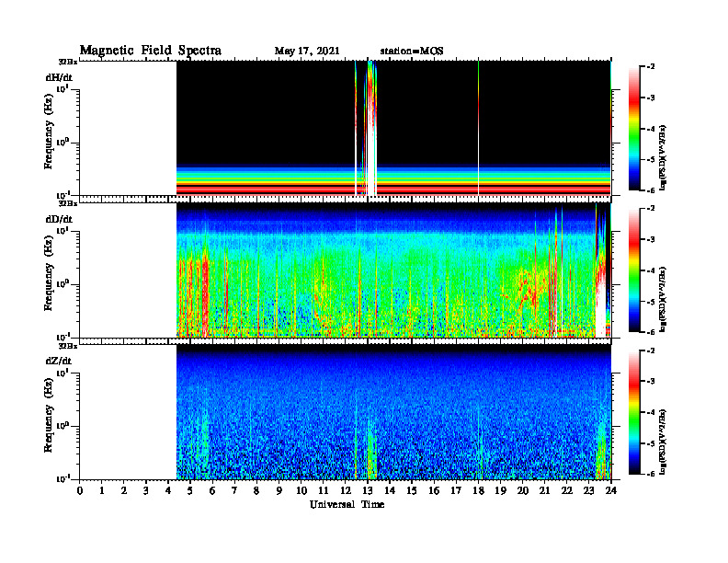
Task: Click hour tick label 18 on time axis
Action: point(478,491)
